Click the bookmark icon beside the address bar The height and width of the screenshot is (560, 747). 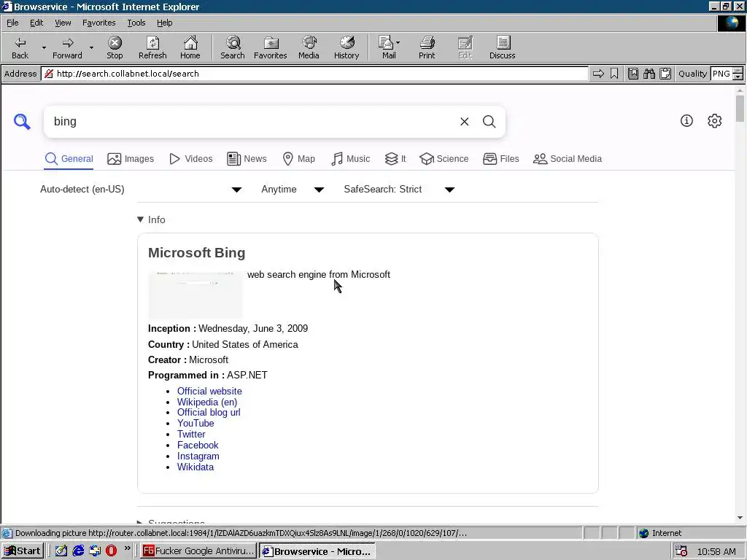(614, 74)
